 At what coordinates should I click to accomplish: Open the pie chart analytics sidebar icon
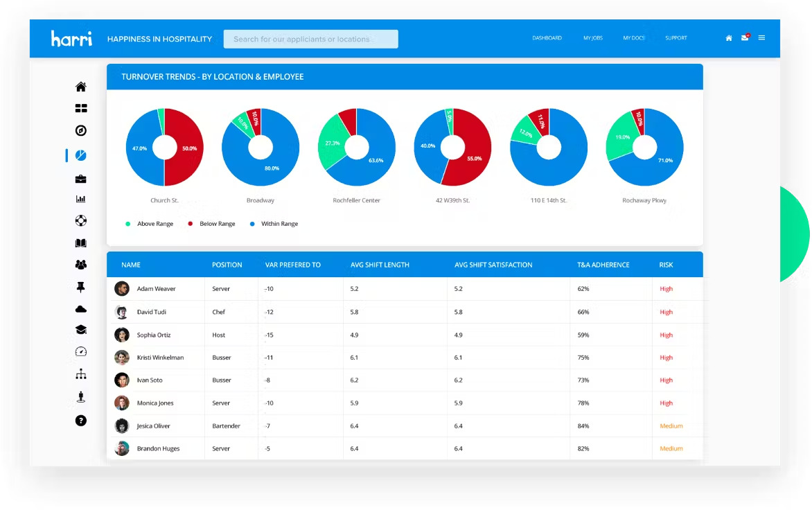81,155
